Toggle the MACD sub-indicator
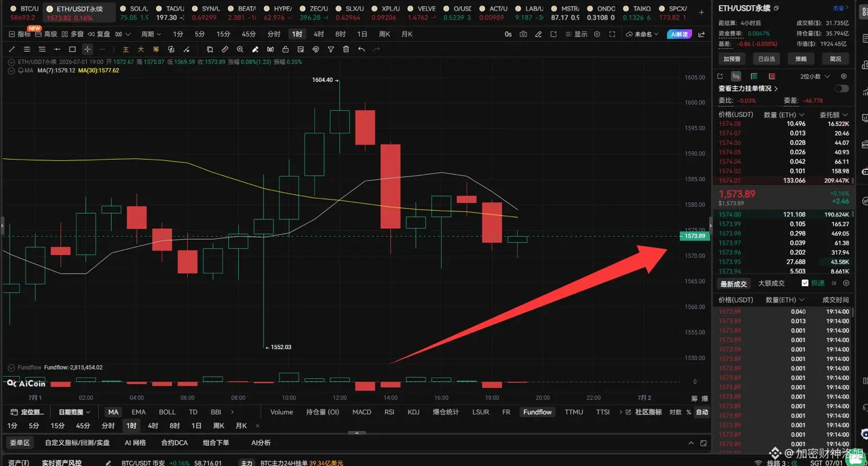This screenshot has width=868, height=466. 362,412
